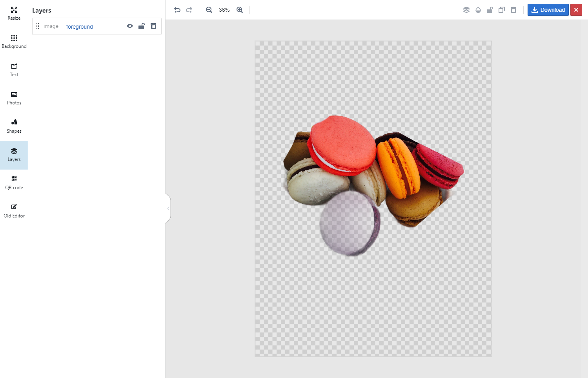588x378 pixels.
Task: Open the Photos panel in sidebar
Action: coord(14,99)
